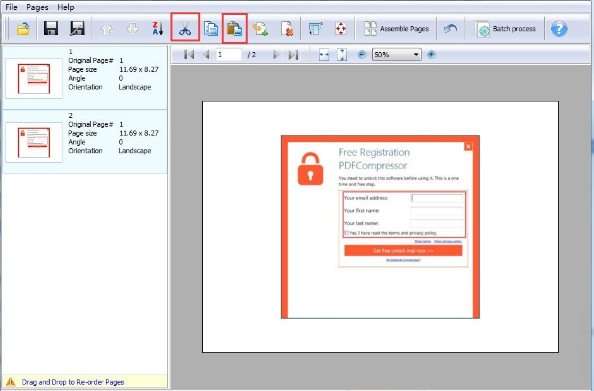Click the warning icon beside Drag and Drop hint
594x391 pixels.
11,382
